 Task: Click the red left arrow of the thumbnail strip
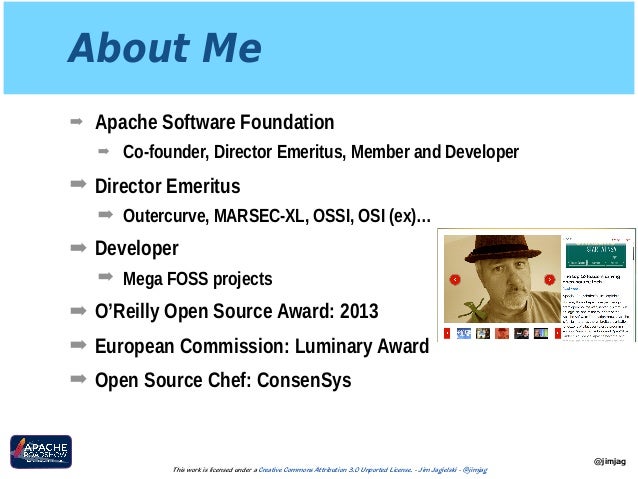447,333
